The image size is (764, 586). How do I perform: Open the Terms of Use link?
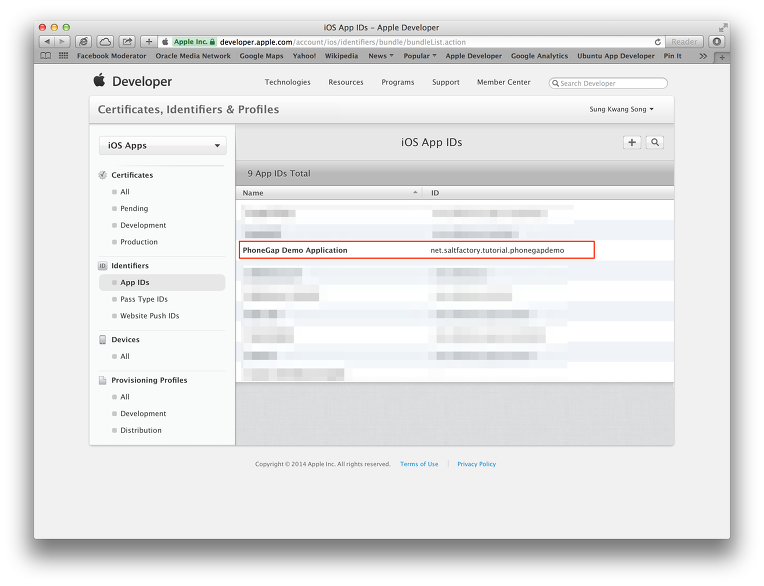pos(419,464)
